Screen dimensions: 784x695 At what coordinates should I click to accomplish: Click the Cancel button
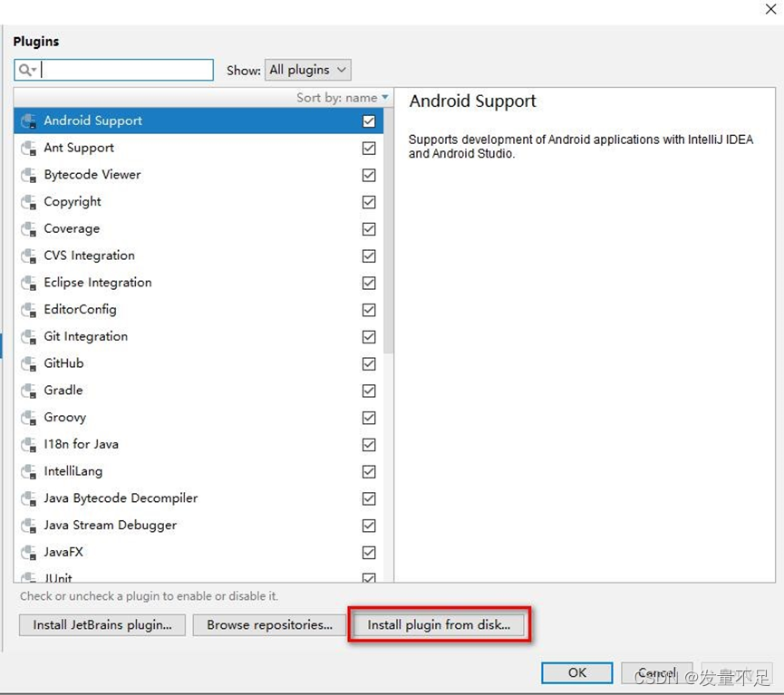click(657, 673)
